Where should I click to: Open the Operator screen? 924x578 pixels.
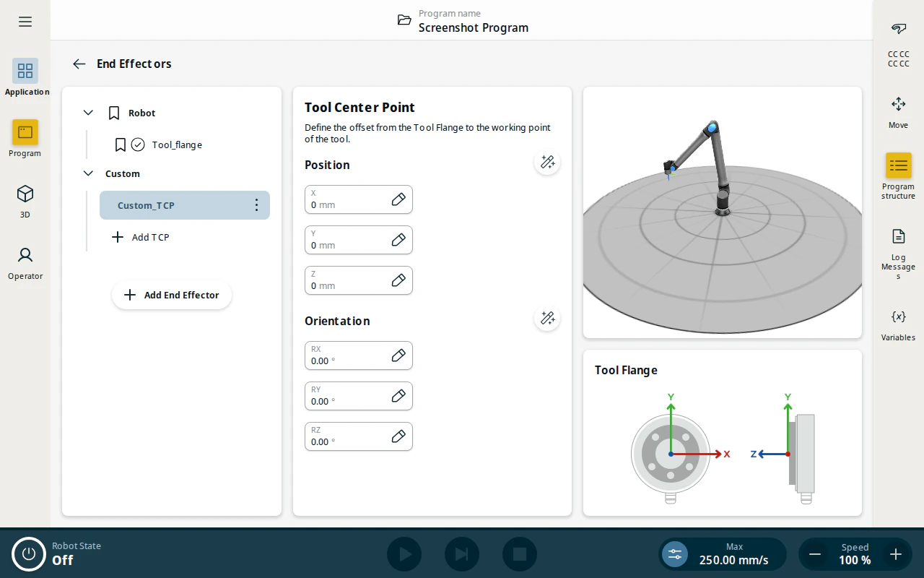[x=25, y=262]
